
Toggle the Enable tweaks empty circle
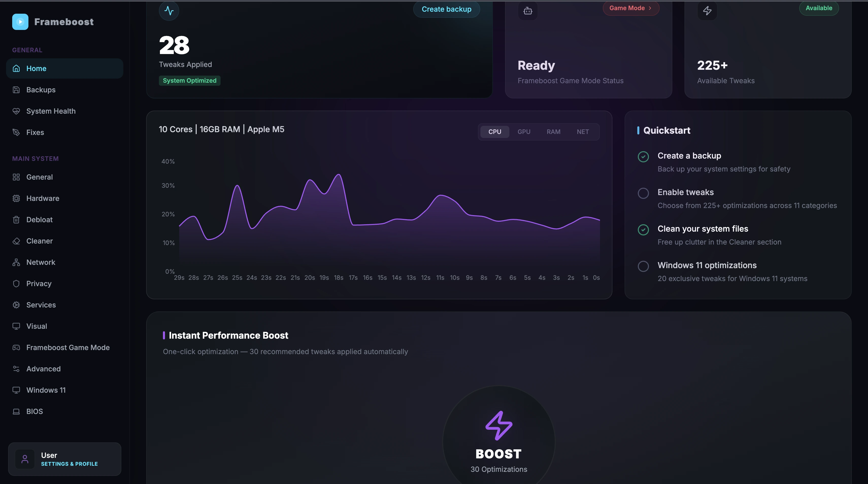pyautogui.click(x=643, y=193)
